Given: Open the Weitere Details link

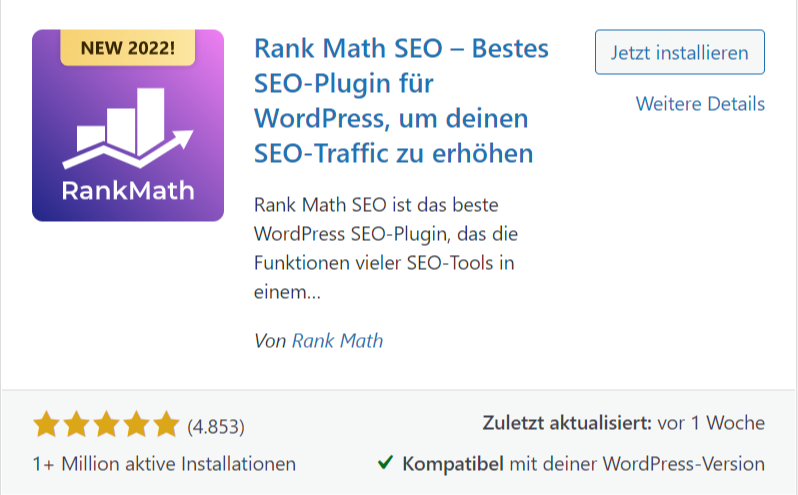Looking at the screenshot, I should click(x=700, y=104).
